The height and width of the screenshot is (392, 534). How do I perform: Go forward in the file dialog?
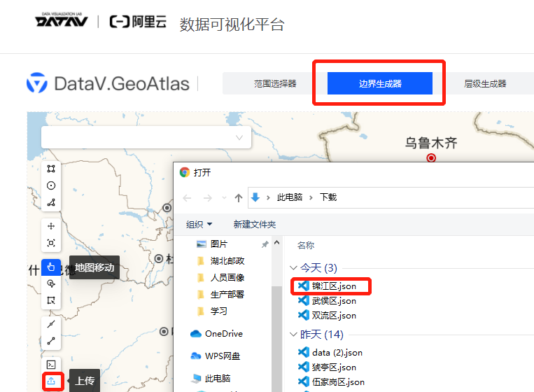coord(207,198)
